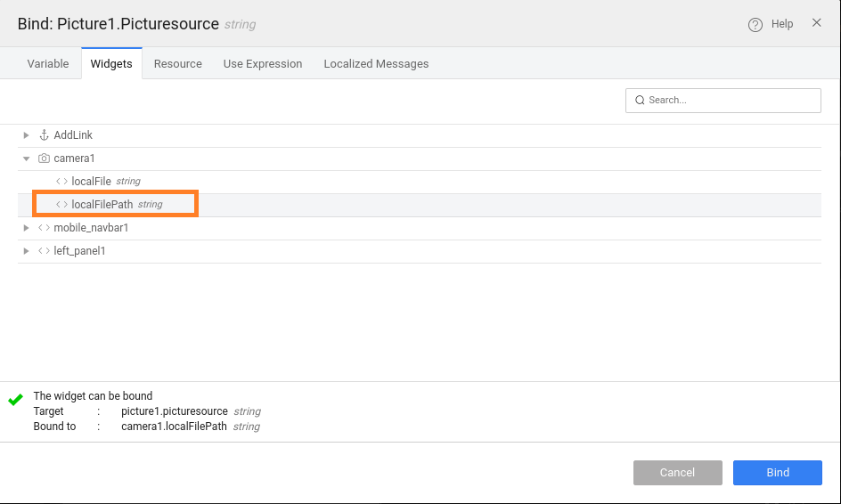The height and width of the screenshot is (504, 841).
Task: Click the Help question mark icon
Action: point(755,24)
